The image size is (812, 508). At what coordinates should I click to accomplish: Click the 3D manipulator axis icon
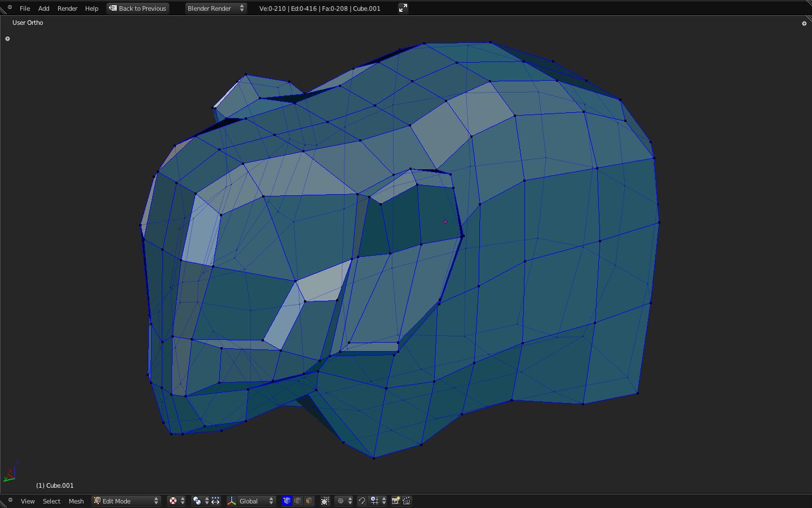pyautogui.click(x=232, y=501)
